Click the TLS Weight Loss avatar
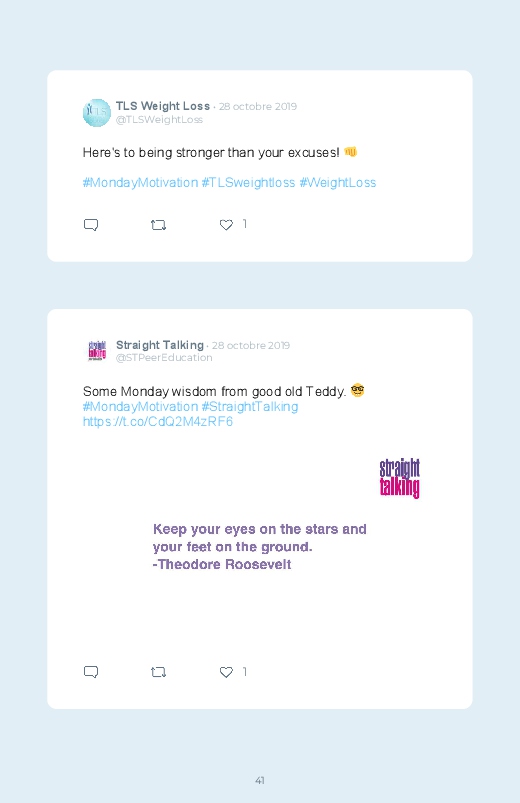The image size is (520, 803). (x=97, y=113)
